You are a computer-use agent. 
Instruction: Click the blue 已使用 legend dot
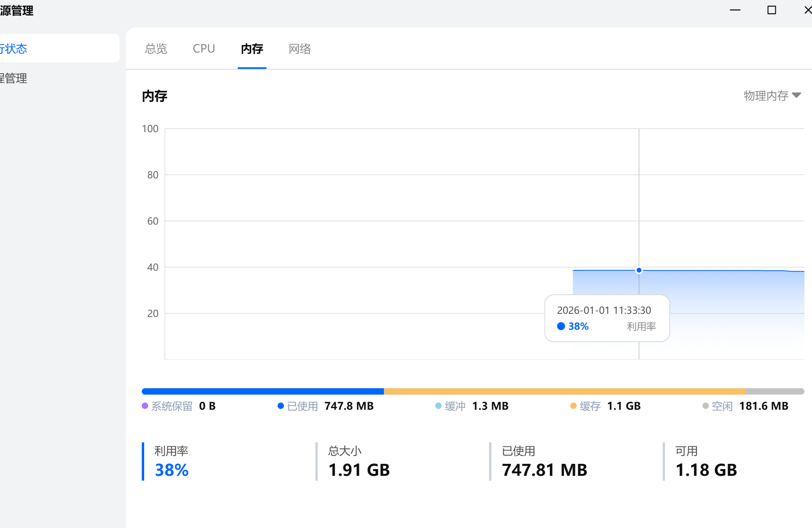[x=280, y=406]
